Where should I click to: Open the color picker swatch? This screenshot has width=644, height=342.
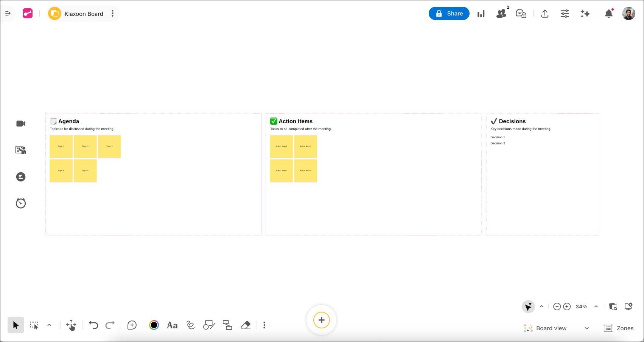pos(154,325)
